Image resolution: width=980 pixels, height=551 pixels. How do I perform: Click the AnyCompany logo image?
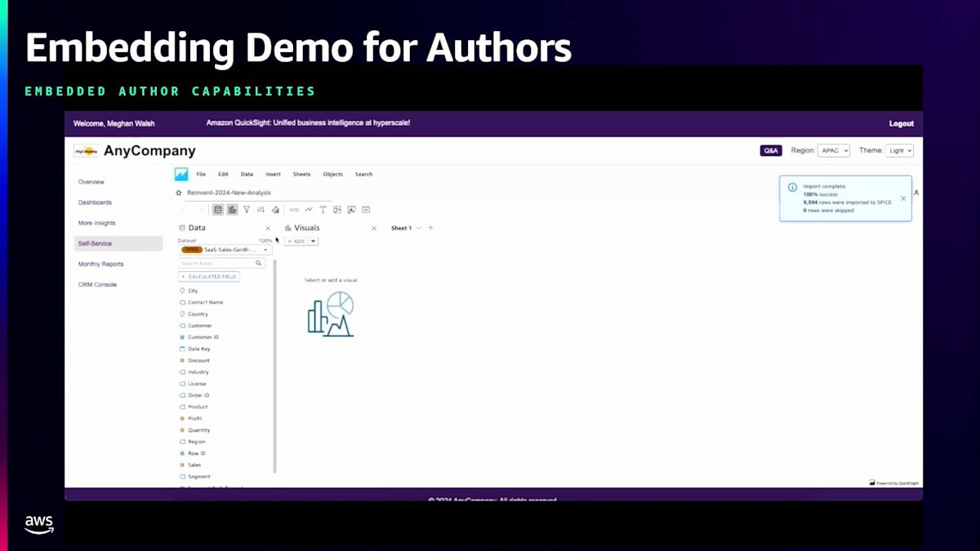(86, 150)
